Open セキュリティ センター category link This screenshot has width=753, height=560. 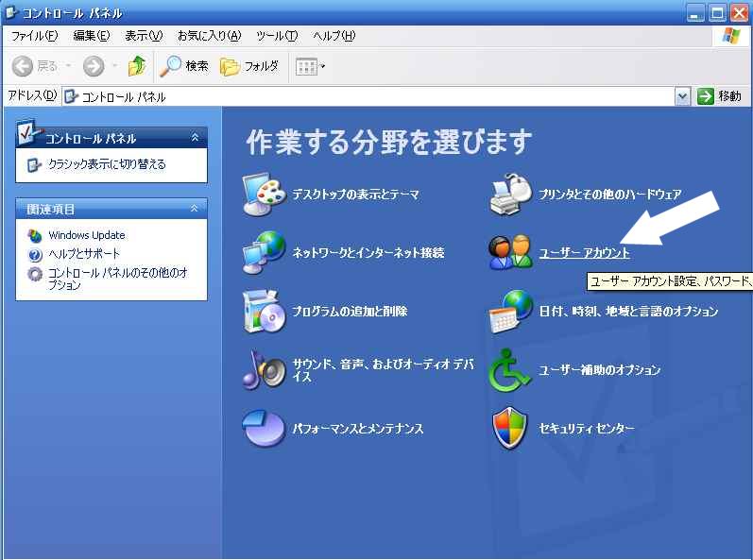click(587, 429)
